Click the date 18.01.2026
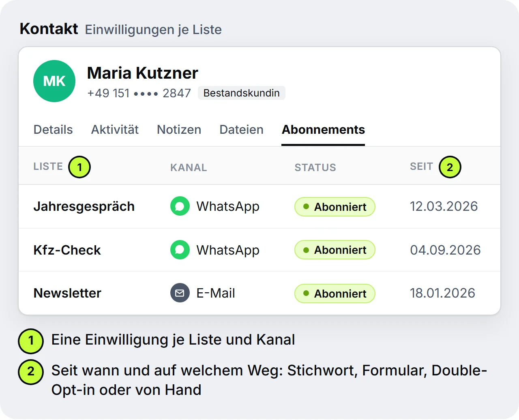This screenshot has width=519, height=420. pyautogui.click(x=442, y=293)
